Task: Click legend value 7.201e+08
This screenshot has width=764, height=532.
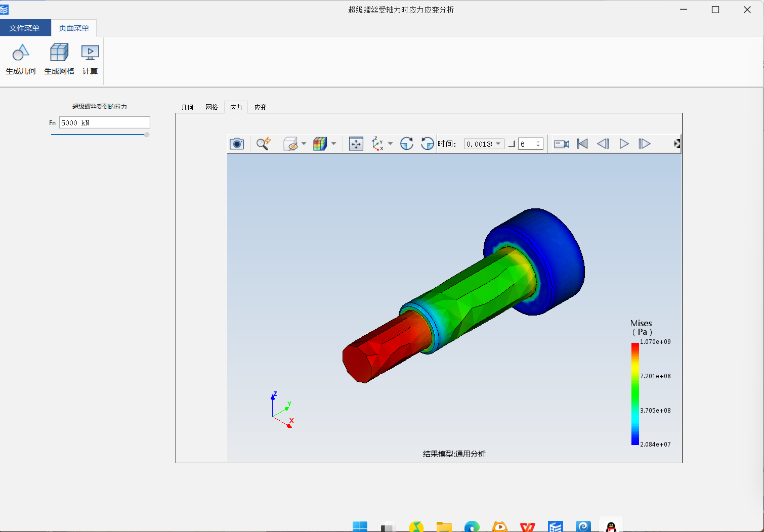Action: (x=655, y=376)
